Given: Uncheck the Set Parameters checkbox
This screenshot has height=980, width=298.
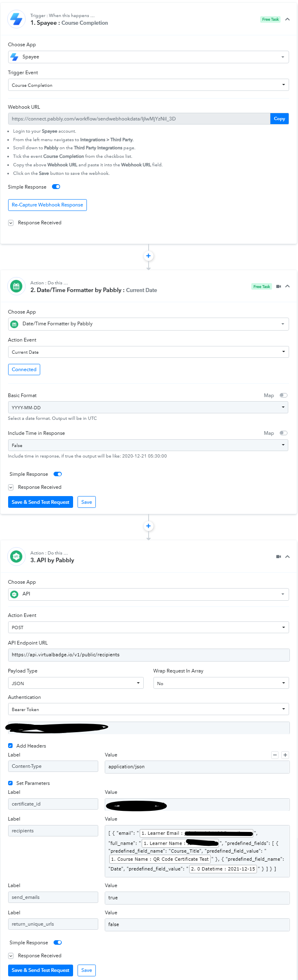Looking at the screenshot, I should pyautogui.click(x=11, y=783).
